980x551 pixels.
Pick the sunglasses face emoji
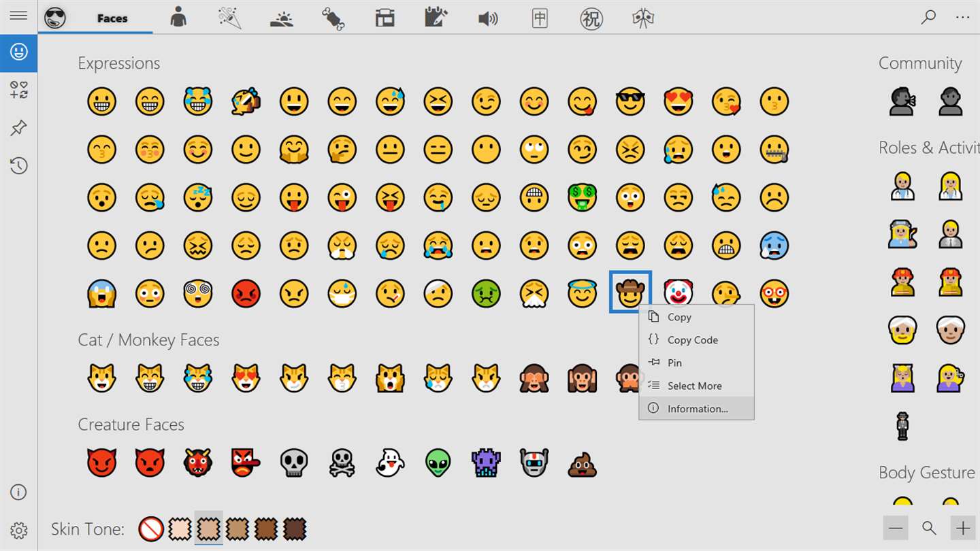pos(631,101)
